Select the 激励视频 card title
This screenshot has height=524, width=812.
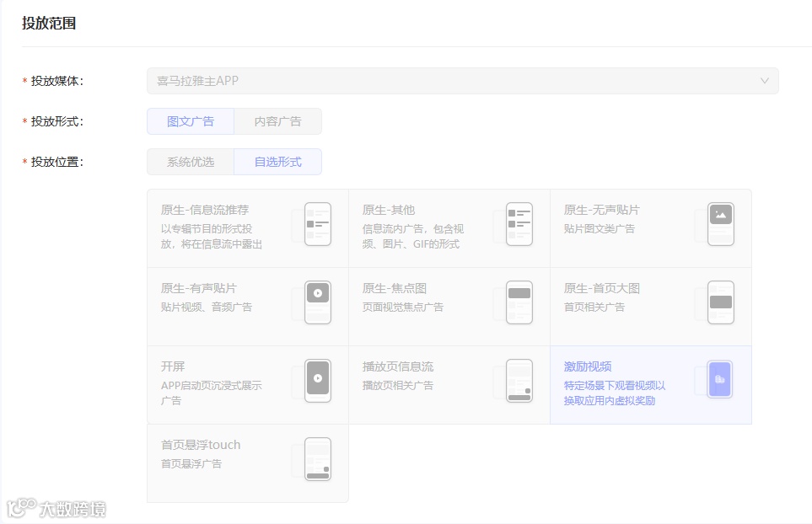[587, 366]
